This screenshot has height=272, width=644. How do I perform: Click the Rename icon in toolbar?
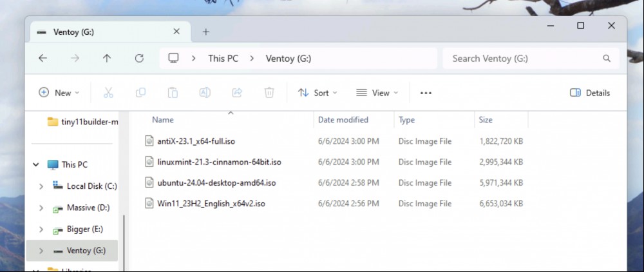(x=205, y=93)
